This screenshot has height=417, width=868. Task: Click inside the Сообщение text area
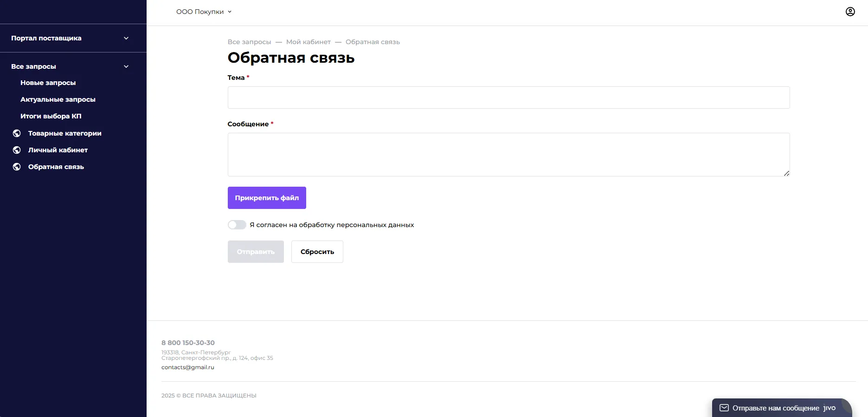coord(508,154)
